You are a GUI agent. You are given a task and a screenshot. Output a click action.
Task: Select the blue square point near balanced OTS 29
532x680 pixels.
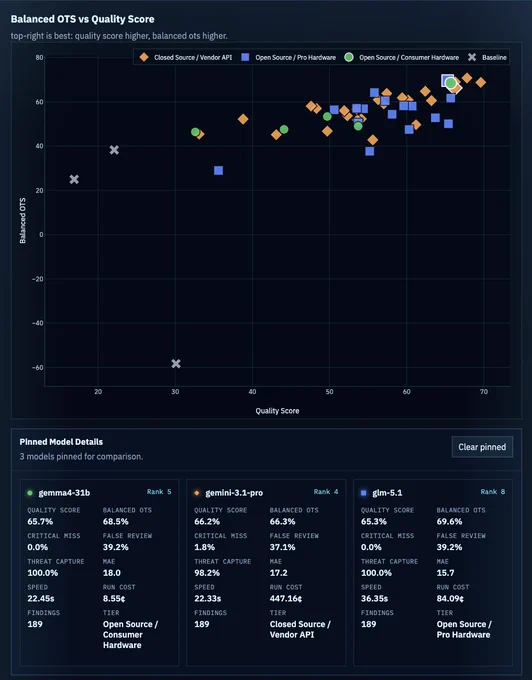(x=219, y=170)
